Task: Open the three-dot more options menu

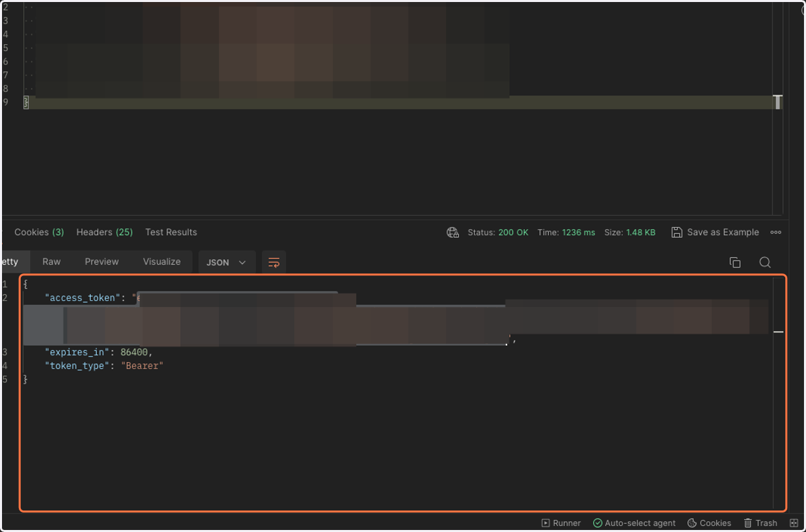Action: click(x=776, y=232)
